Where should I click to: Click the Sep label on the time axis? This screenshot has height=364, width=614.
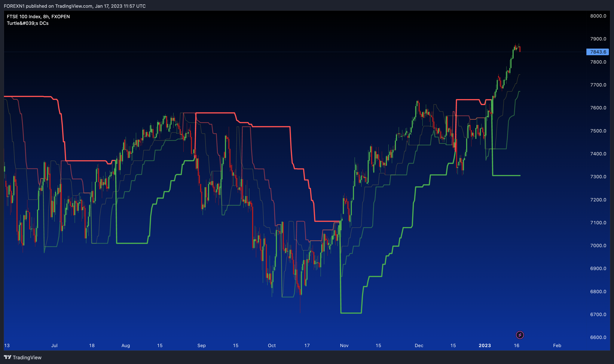pyautogui.click(x=201, y=345)
